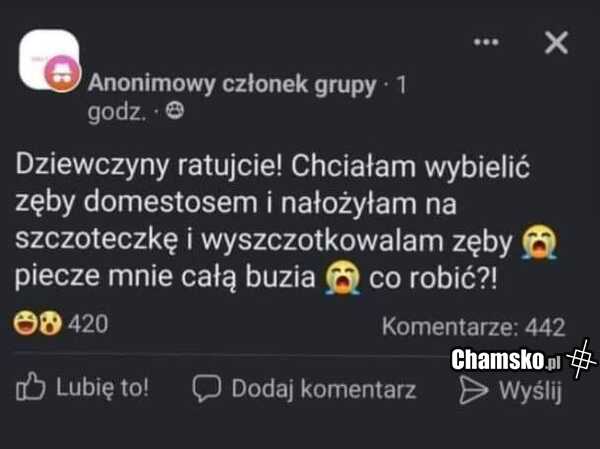Click the paper plane send icon

(x=473, y=390)
